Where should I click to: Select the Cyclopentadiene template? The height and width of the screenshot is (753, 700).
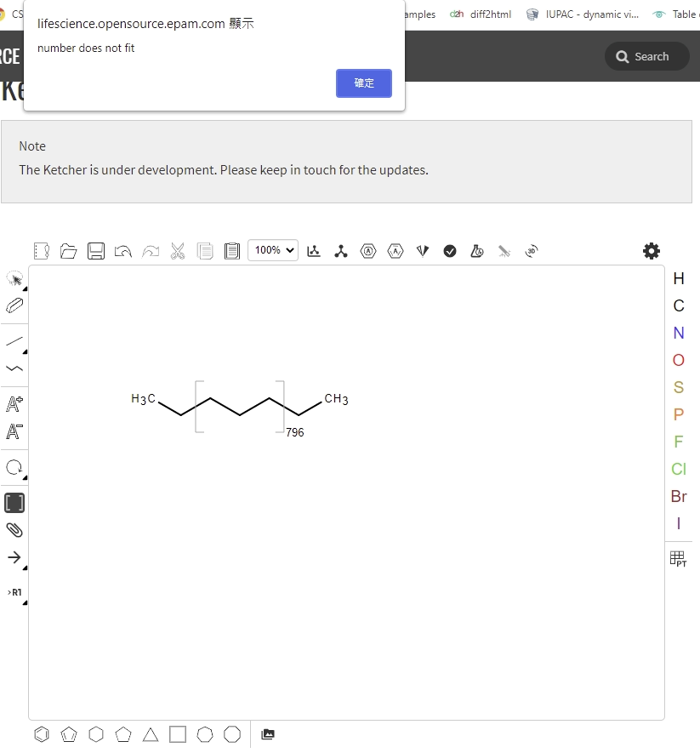click(69, 734)
